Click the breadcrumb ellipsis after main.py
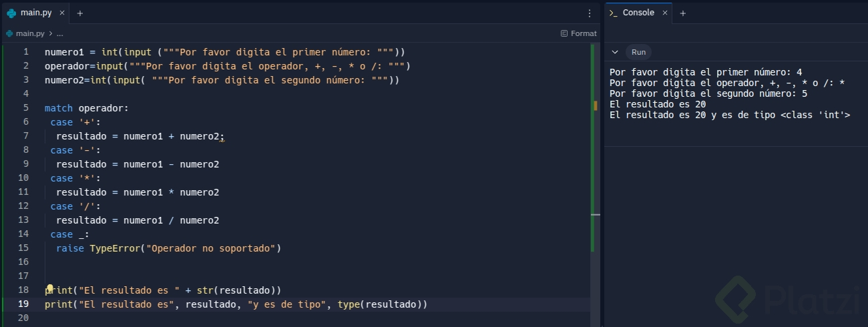 (x=59, y=33)
